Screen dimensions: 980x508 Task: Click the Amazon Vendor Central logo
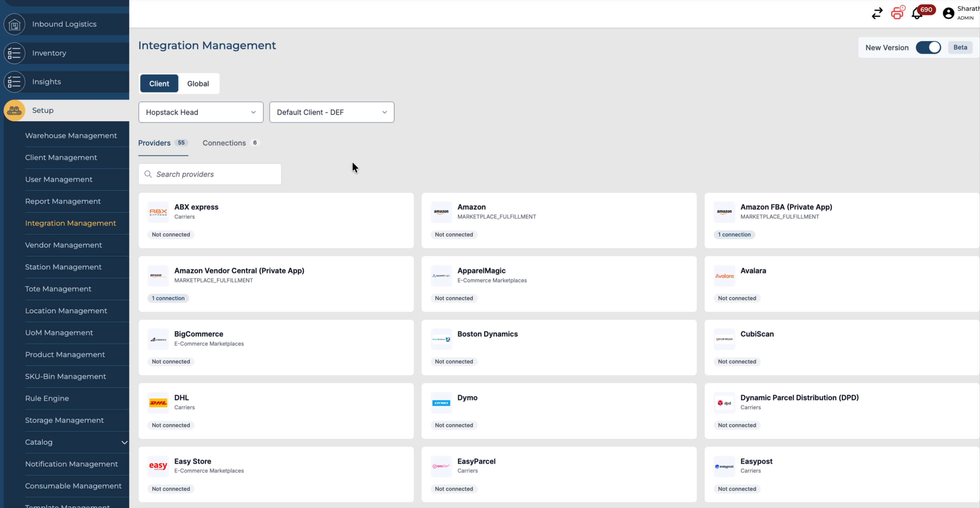pos(158,276)
